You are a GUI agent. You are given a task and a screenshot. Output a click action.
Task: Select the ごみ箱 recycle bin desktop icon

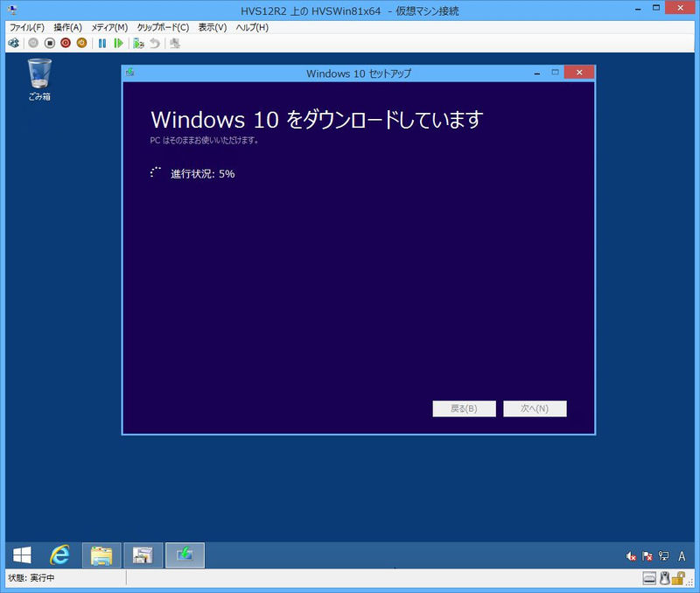pos(39,80)
